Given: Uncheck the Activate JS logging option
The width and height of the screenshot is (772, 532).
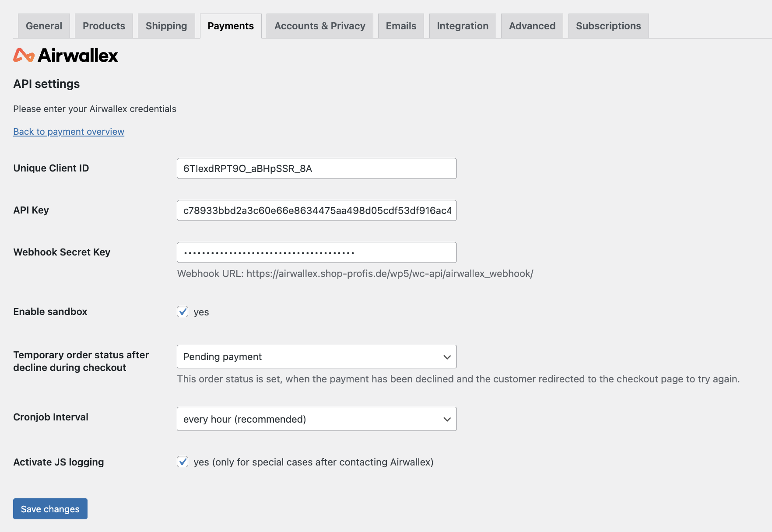Looking at the screenshot, I should 182,462.
